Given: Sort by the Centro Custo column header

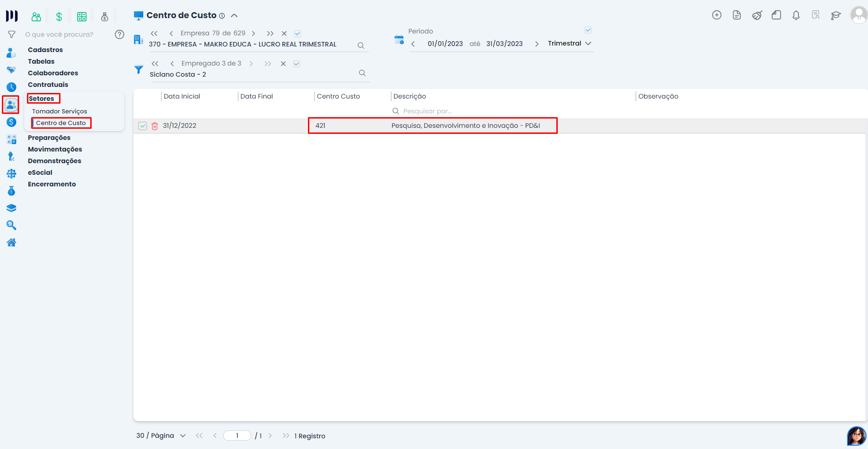Looking at the screenshot, I should (338, 96).
